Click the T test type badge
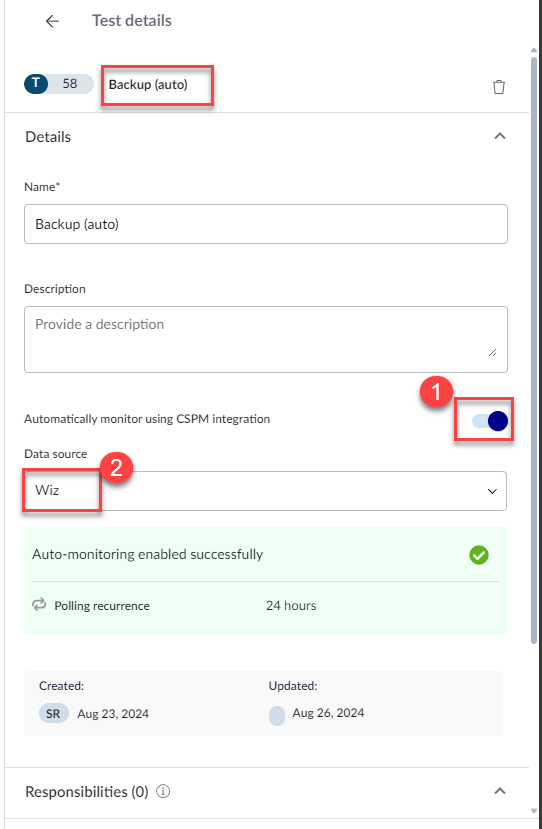 coord(36,84)
